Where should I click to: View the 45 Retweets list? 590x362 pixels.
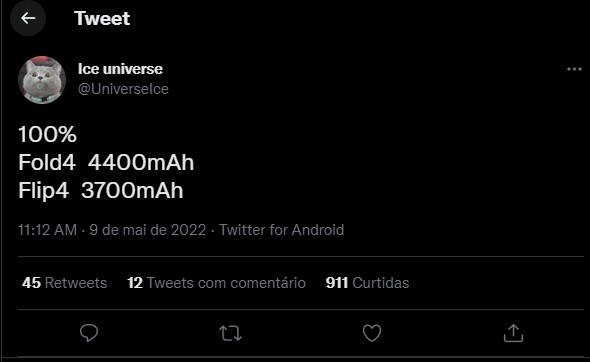click(64, 283)
